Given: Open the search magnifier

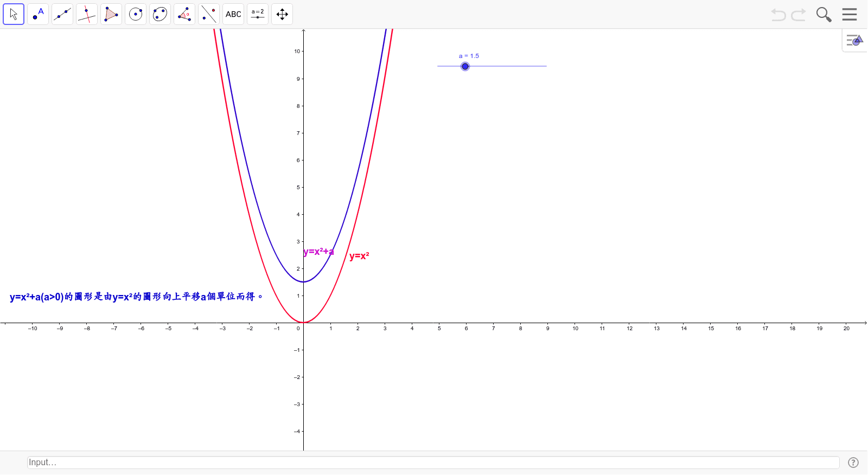Looking at the screenshot, I should click(x=824, y=15).
